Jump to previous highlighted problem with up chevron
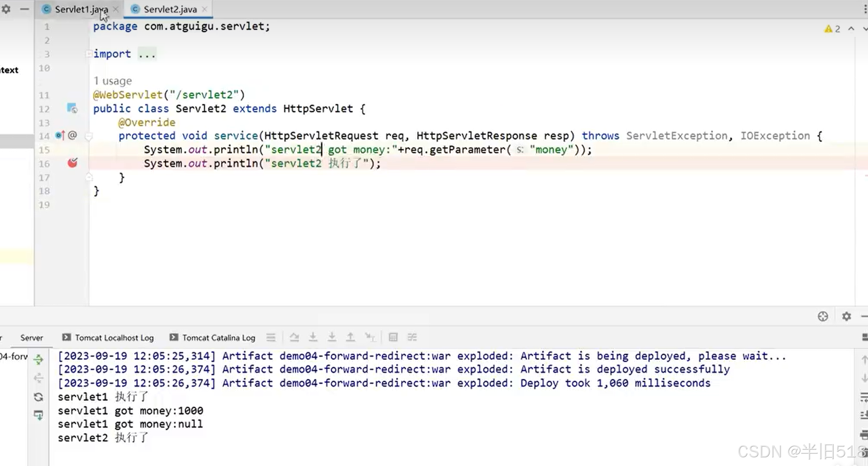The width and height of the screenshot is (868, 466). pyautogui.click(x=851, y=29)
